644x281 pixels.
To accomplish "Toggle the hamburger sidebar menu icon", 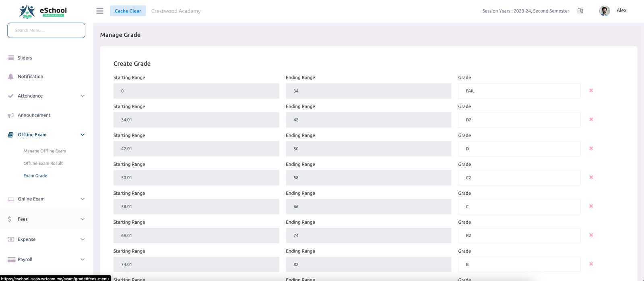I will (x=100, y=11).
